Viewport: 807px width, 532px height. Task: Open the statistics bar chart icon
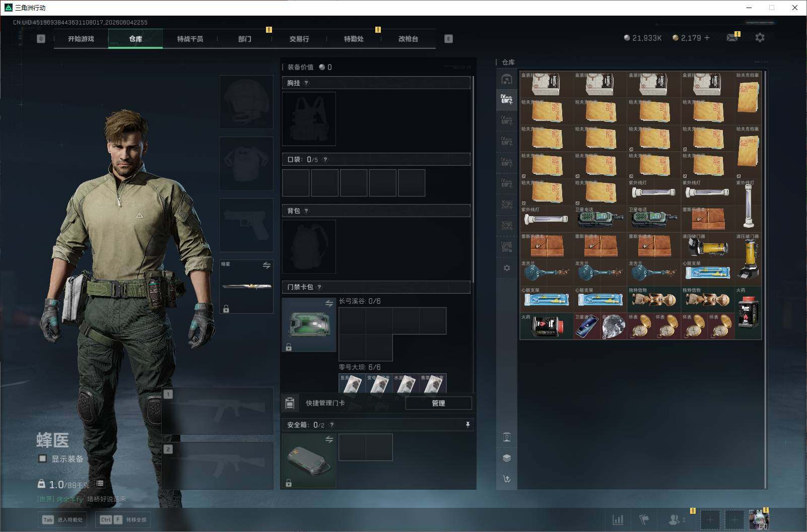point(618,519)
